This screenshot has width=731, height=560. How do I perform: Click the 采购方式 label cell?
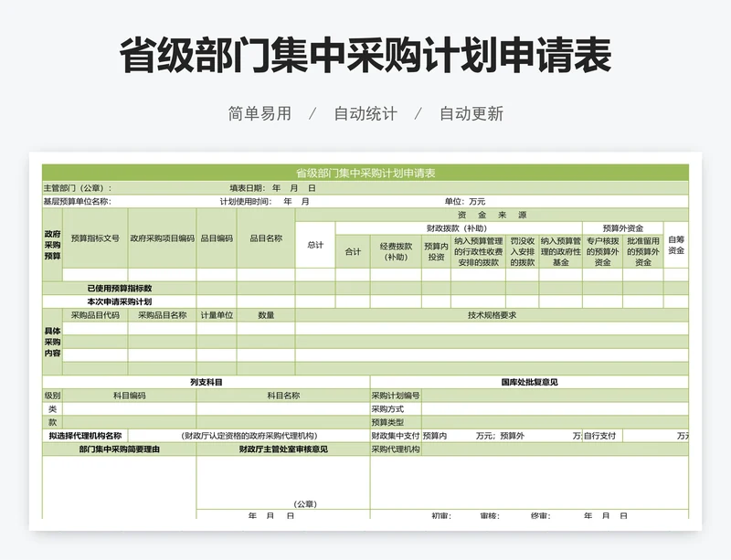(x=396, y=409)
